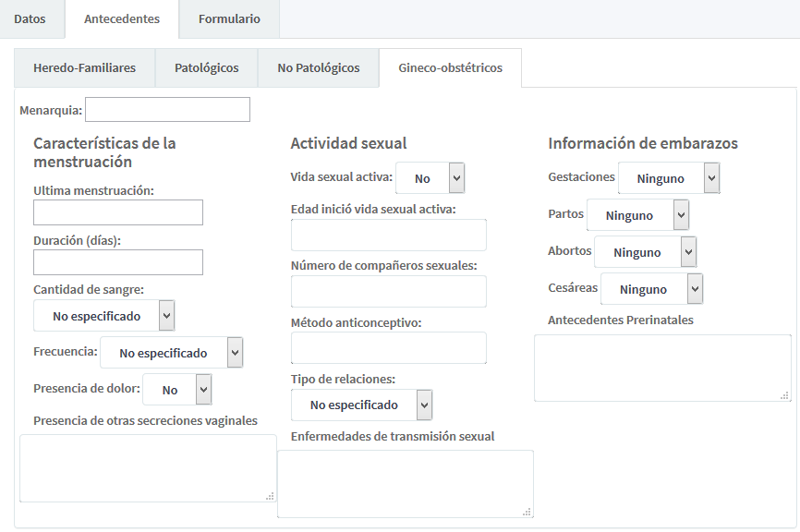
Task: Switch to No Patológicos sub-tab
Action: (318, 67)
